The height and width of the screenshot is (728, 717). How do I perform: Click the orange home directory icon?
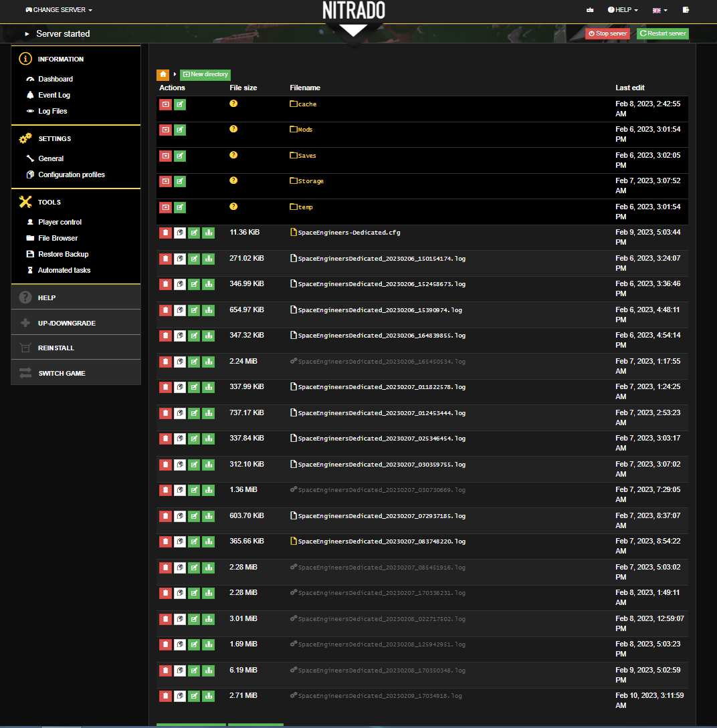pos(163,74)
